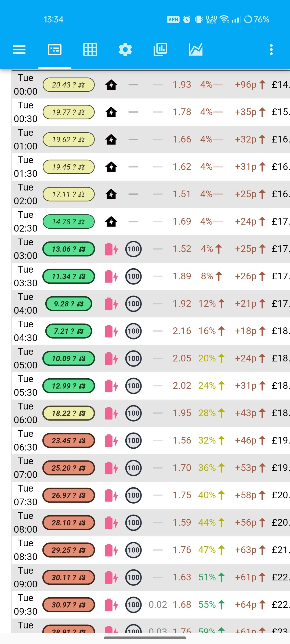Tap the battery charging icon at Tue 09:30
Viewport: 290px width, 644px height.
[x=111, y=605]
